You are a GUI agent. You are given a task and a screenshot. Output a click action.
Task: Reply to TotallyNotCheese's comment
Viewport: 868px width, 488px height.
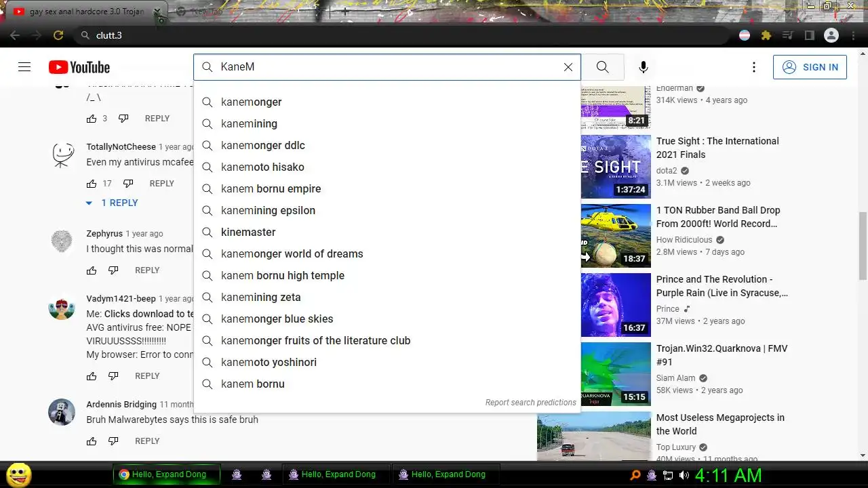tap(162, 184)
